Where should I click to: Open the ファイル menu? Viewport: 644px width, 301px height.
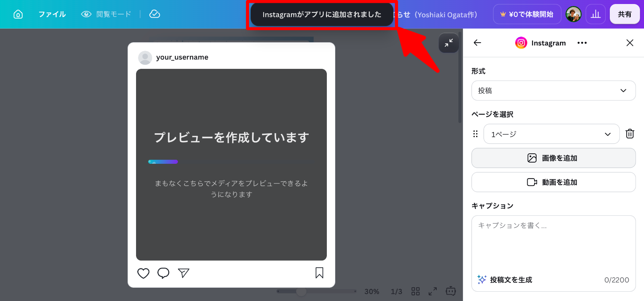coord(52,14)
